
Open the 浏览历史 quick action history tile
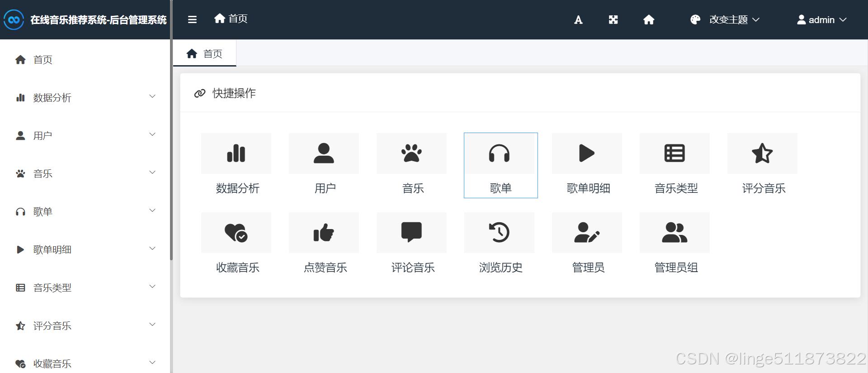pyautogui.click(x=499, y=232)
